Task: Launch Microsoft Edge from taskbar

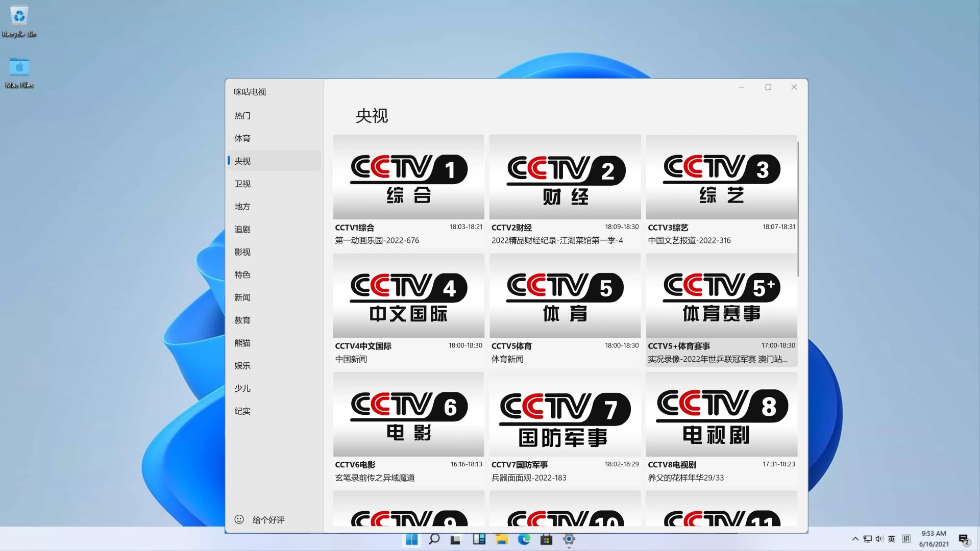Action: 524,539
